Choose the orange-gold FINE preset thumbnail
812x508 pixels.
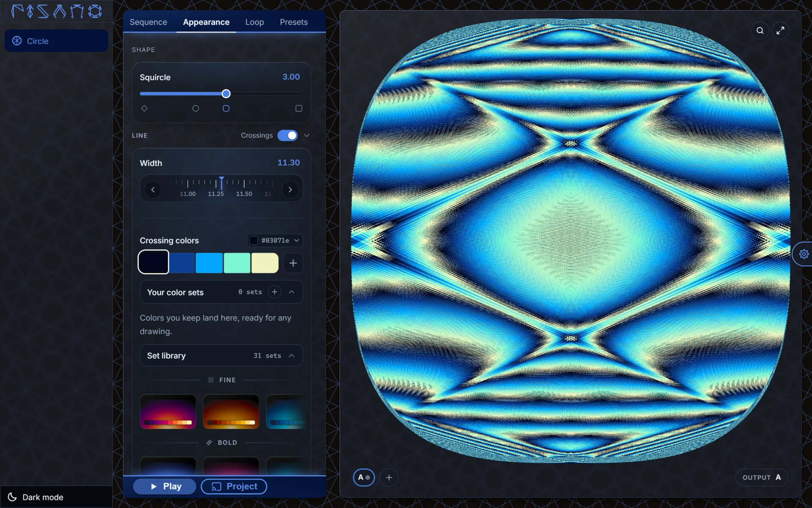[x=231, y=411]
